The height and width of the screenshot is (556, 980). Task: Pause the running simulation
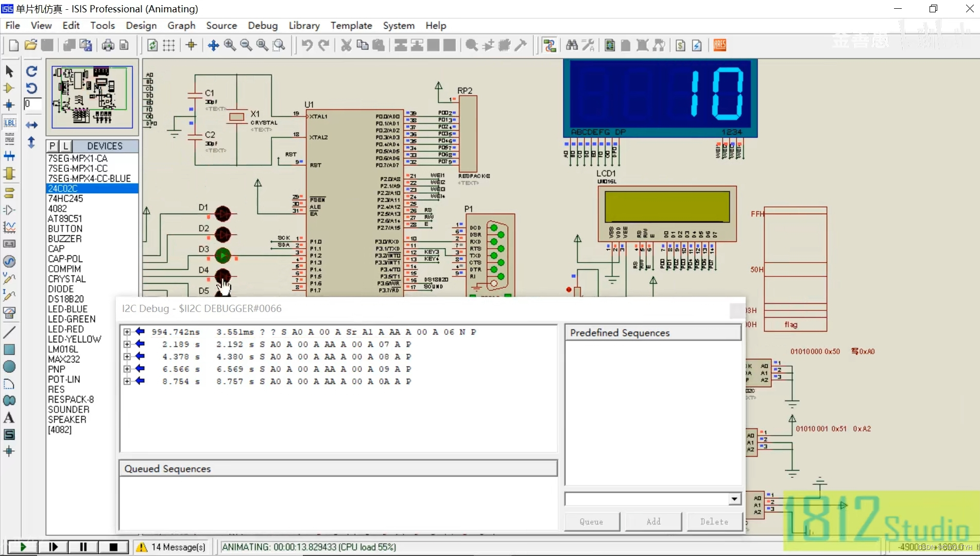click(83, 547)
